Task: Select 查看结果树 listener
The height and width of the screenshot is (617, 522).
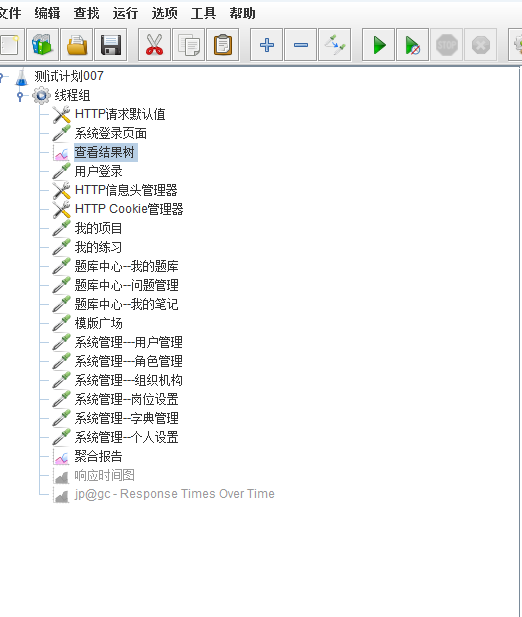Action: click(105, 152)
